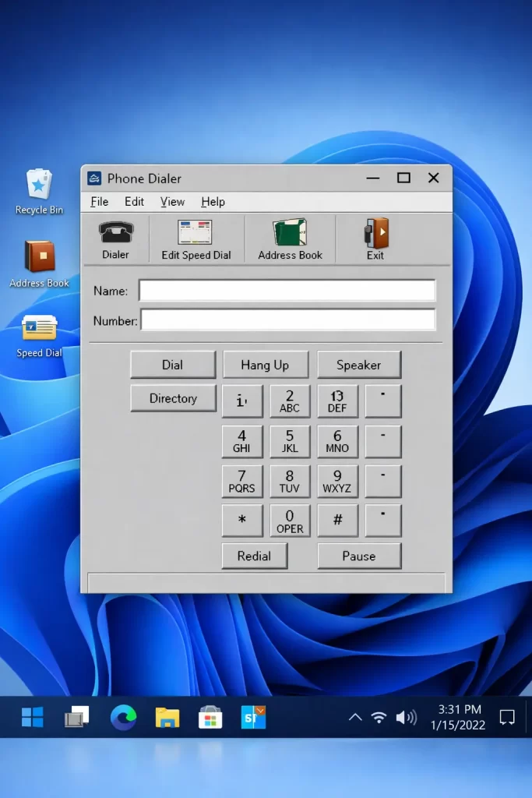This screenshot has height=798, width=532.
Task: Close the Phone Dialer window
Action: pyautogui.click(x=433, y=178)
